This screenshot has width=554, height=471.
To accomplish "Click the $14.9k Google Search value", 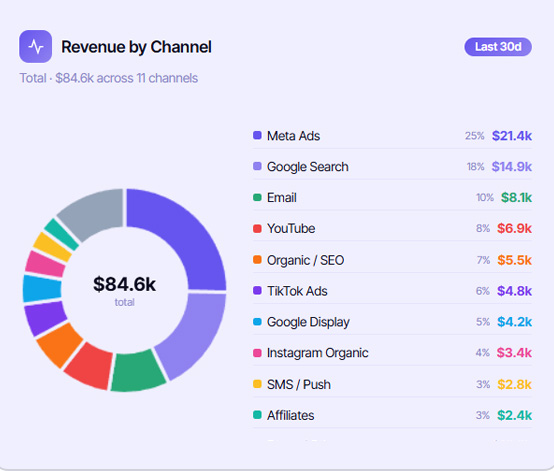I will tap(512, 167).
